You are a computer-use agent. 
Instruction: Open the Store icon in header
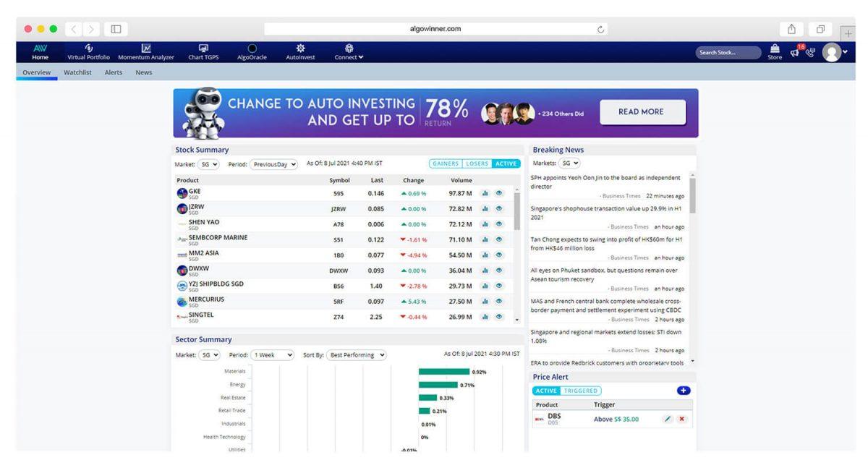[774, 53]
